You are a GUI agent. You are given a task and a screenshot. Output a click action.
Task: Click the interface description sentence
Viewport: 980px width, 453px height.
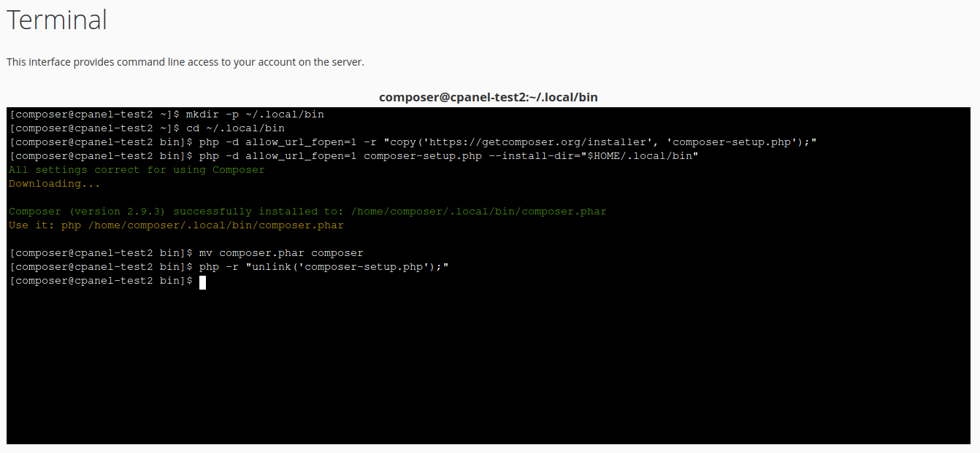(185, 62)
